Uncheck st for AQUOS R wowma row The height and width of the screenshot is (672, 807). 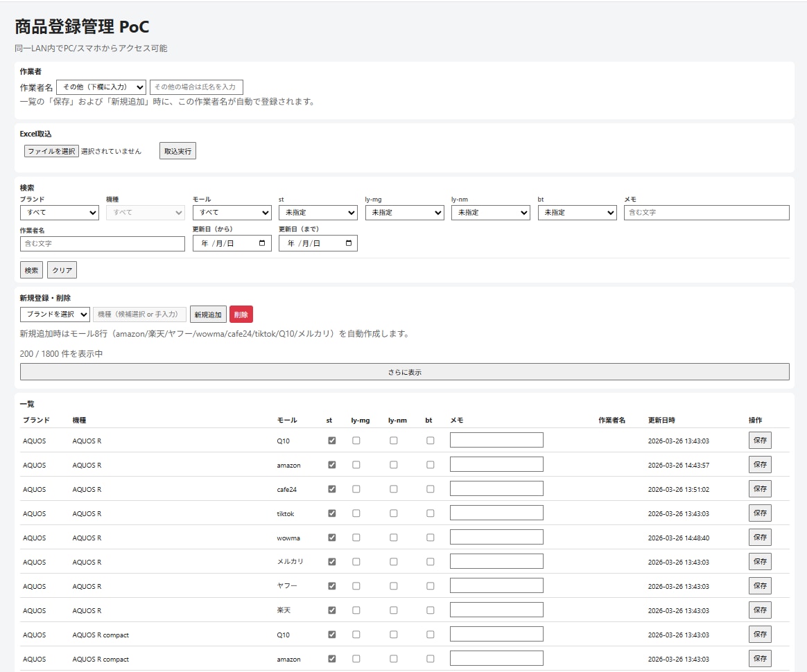pos(332,538)
